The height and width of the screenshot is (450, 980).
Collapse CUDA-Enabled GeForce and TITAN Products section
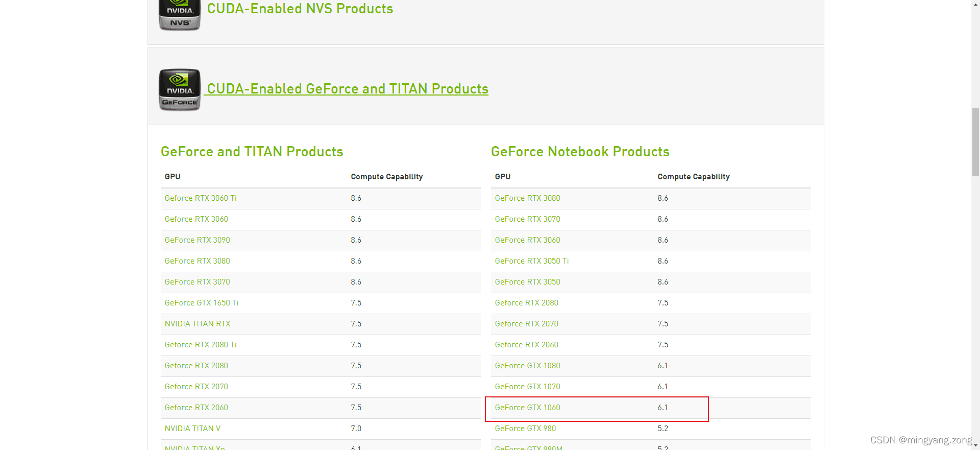pos(348,89)
